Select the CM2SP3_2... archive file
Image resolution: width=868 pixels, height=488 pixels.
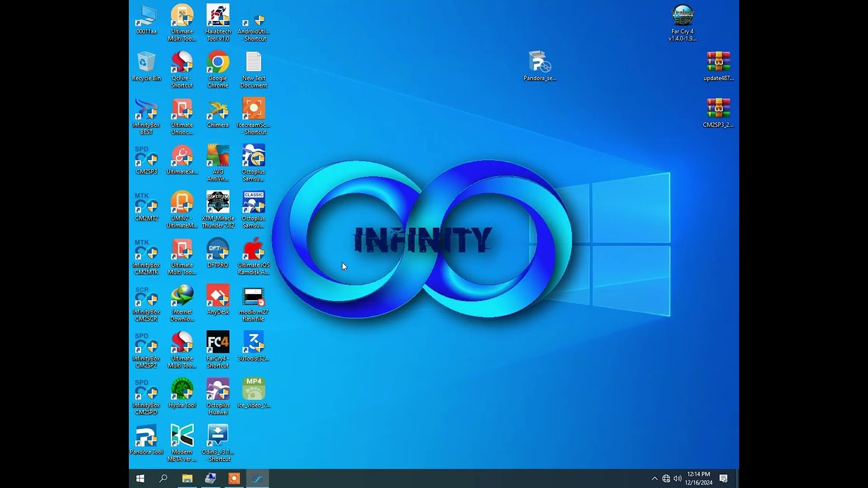pos(718,113)
